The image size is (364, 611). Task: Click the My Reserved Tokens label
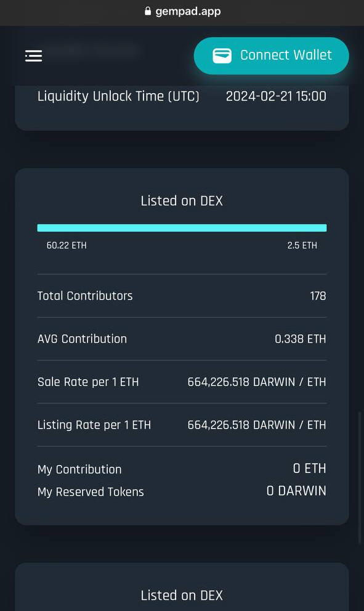(91, 492)
